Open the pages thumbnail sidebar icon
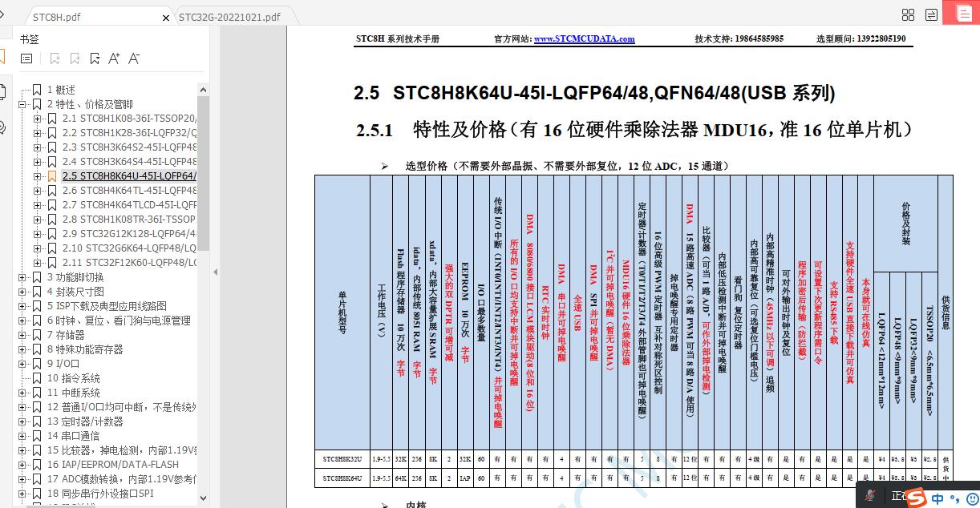980x508 pixels. [2, 91]
